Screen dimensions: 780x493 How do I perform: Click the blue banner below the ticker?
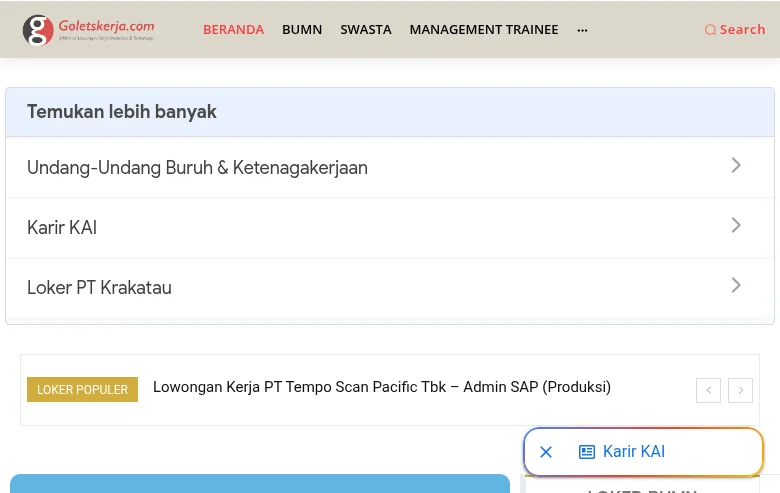[x=260, y=484]
